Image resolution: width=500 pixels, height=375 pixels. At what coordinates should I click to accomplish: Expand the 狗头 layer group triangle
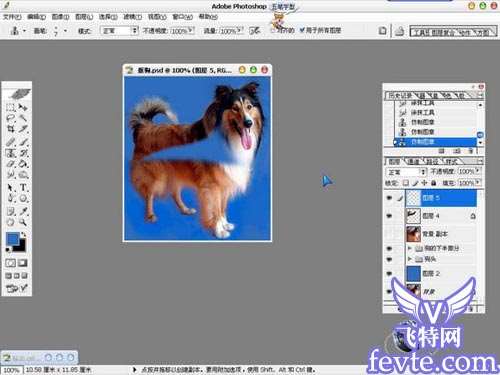click(x=410, y=259)
